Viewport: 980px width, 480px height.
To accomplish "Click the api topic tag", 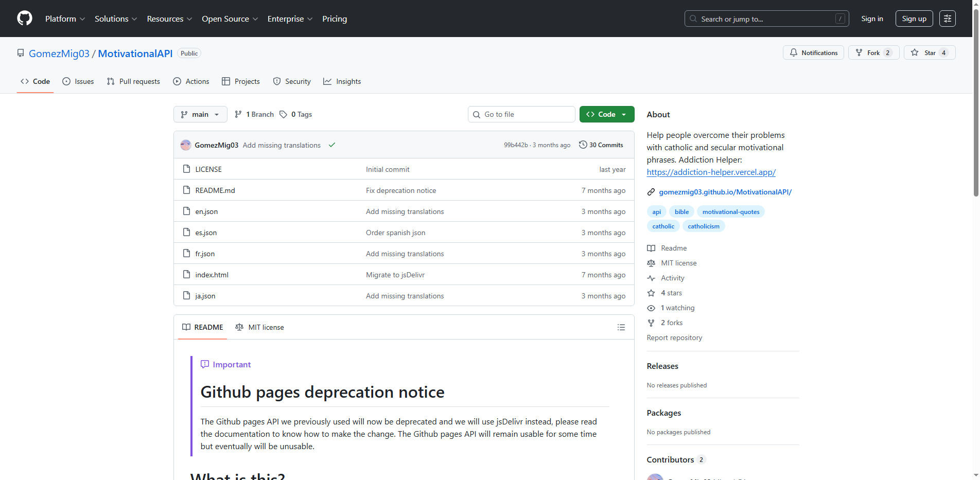I will [657, 212].
